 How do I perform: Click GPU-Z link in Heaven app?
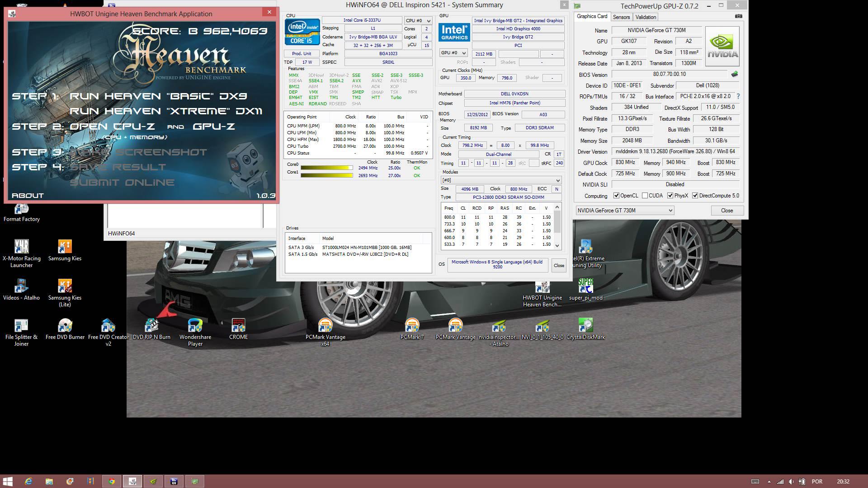tap(214, 127)
